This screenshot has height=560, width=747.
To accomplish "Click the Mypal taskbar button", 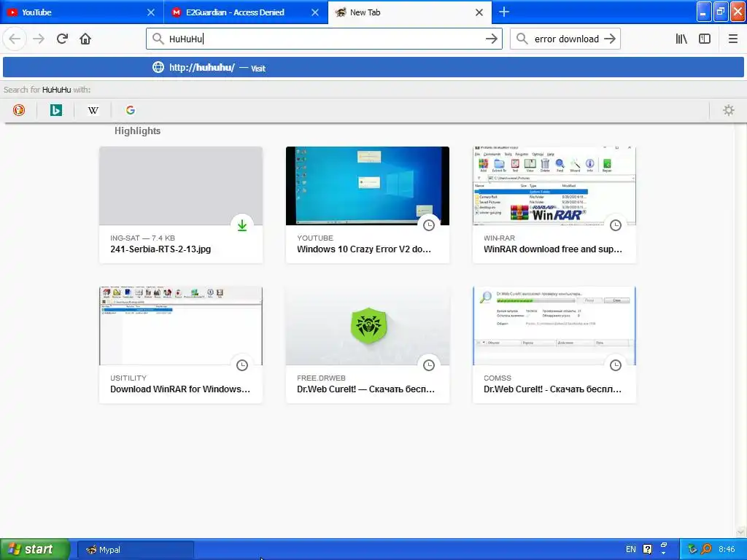I will coord(136,550).
